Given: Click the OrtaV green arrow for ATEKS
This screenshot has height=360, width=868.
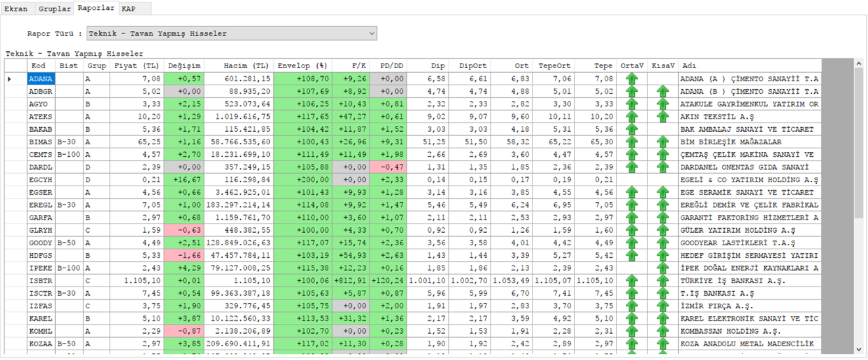Looking at the screenshot, I should pos(632,117).
